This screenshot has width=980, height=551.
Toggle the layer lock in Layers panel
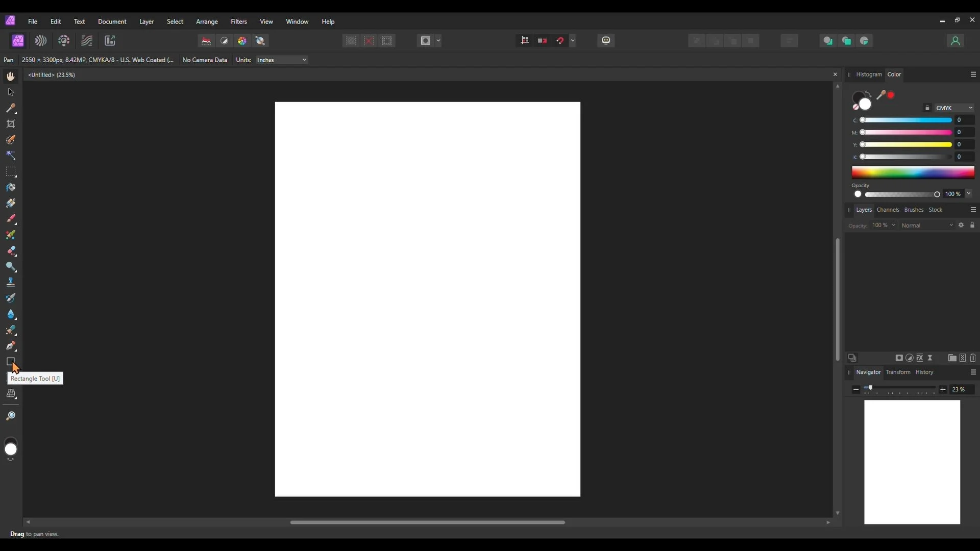972,225
